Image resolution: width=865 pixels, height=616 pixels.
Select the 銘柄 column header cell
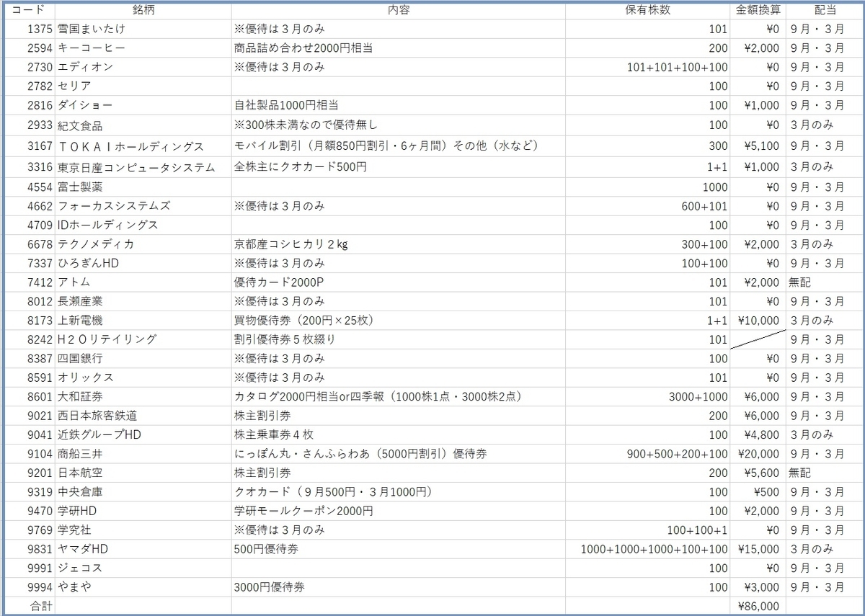143,10
